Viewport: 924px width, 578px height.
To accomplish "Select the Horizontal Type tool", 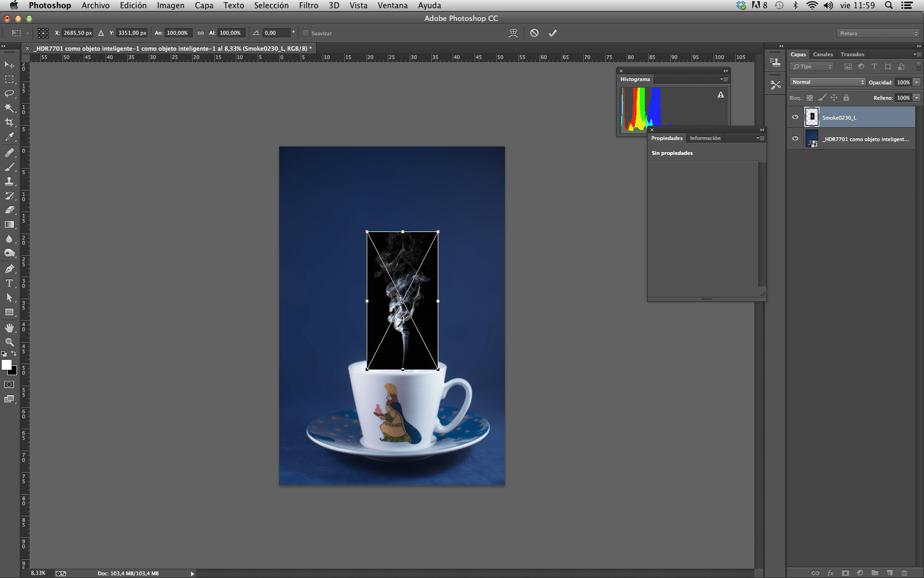I will 9,283.
